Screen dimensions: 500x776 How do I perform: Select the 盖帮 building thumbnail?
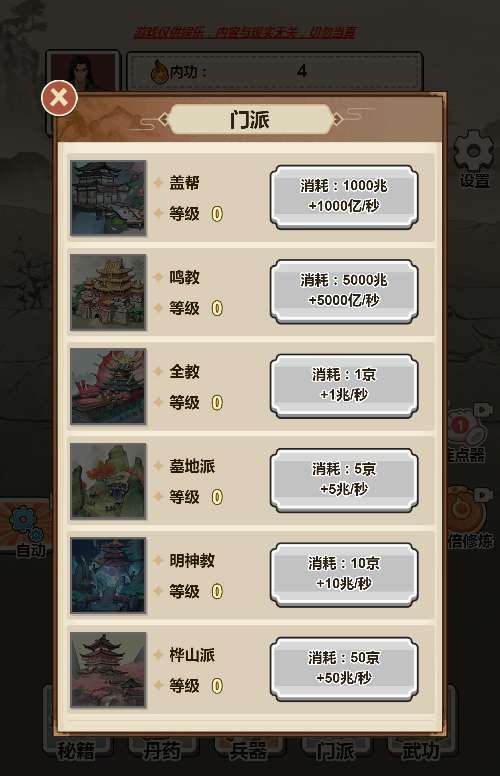(x=108, y=197)
